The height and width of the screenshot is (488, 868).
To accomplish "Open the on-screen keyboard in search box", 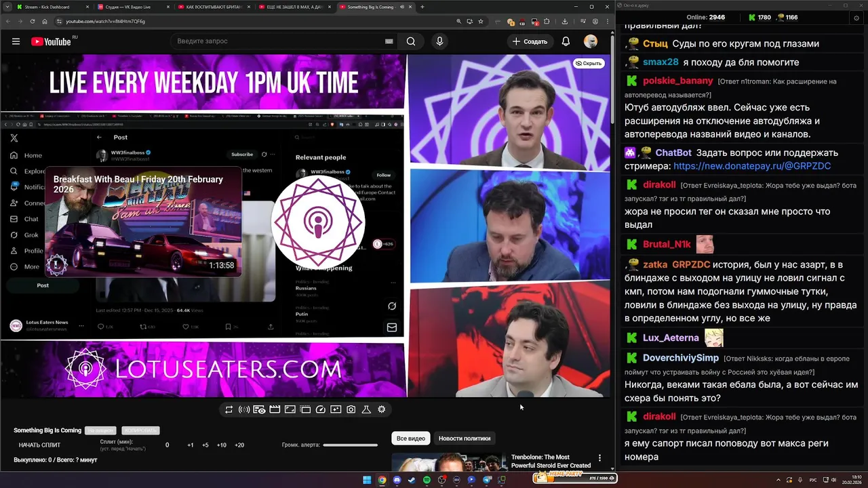I will [389, 41].
